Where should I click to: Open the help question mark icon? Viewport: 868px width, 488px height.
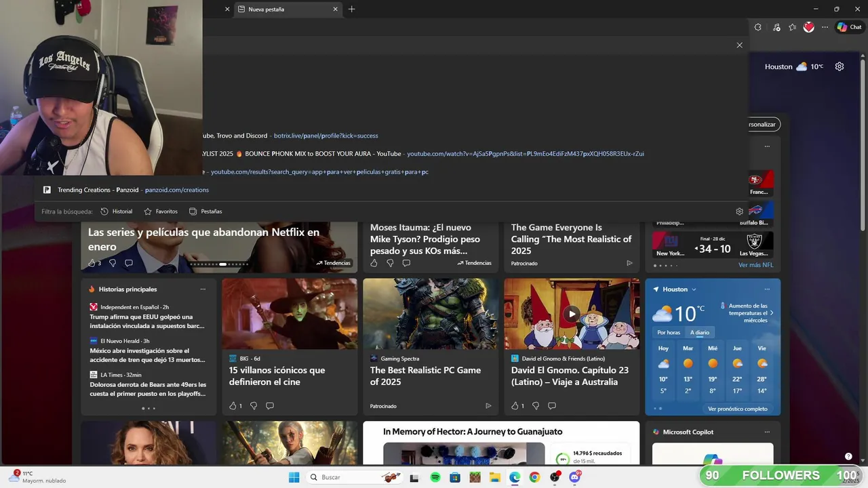tap(848, 456)
